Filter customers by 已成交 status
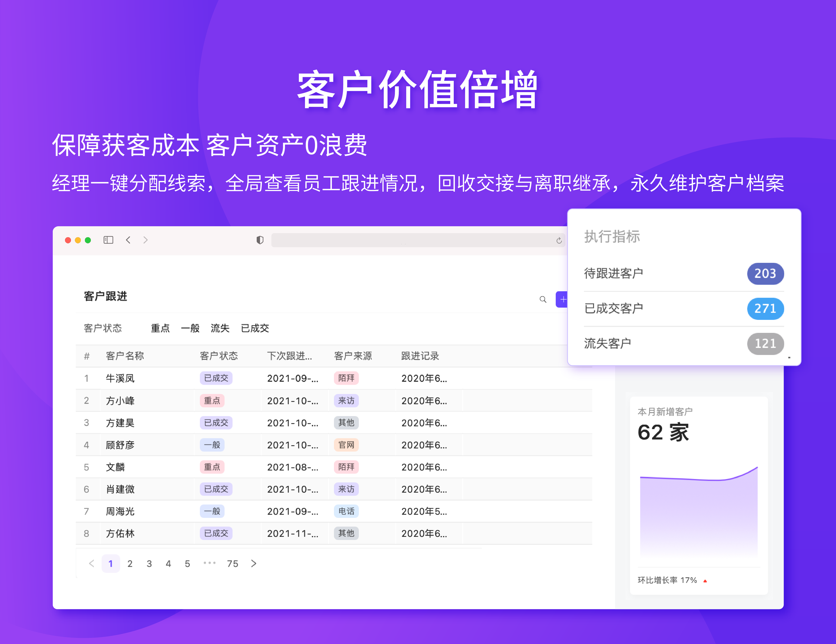The width and height of the screenshot is (836, 644). [255, 328]
